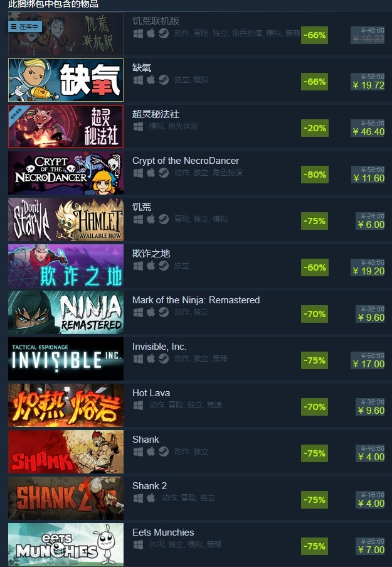Open the 缺氧 game thumbnail
The image size is (392, 567).
point(66,80)
